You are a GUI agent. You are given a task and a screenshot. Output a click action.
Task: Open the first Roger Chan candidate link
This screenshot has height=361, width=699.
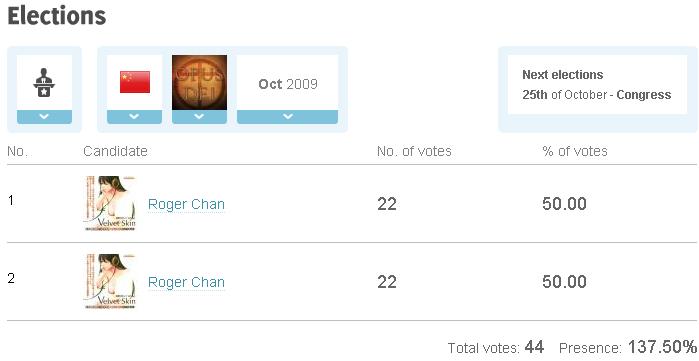coord(186,204)
